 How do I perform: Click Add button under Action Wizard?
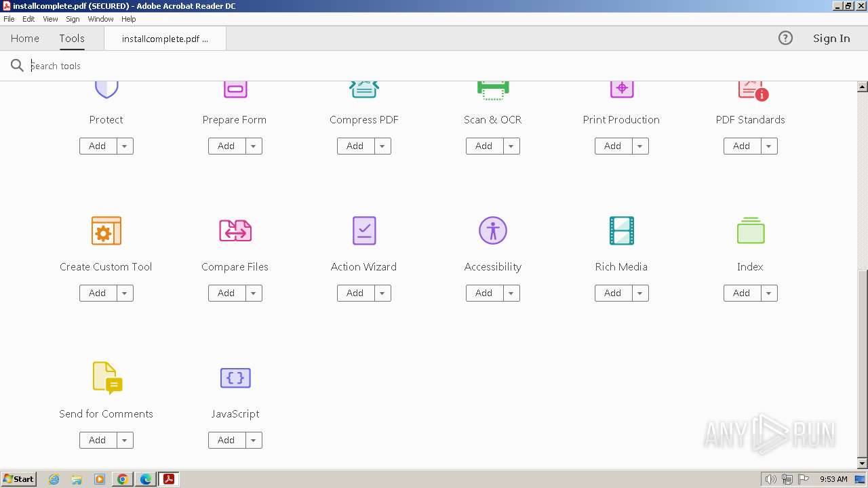pos(355,293)
